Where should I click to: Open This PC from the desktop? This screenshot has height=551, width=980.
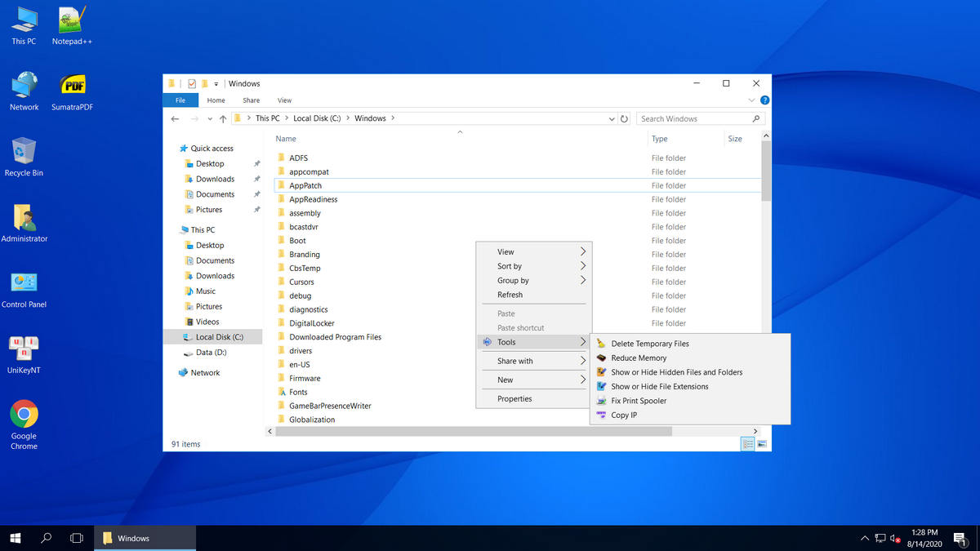(23, 18)
